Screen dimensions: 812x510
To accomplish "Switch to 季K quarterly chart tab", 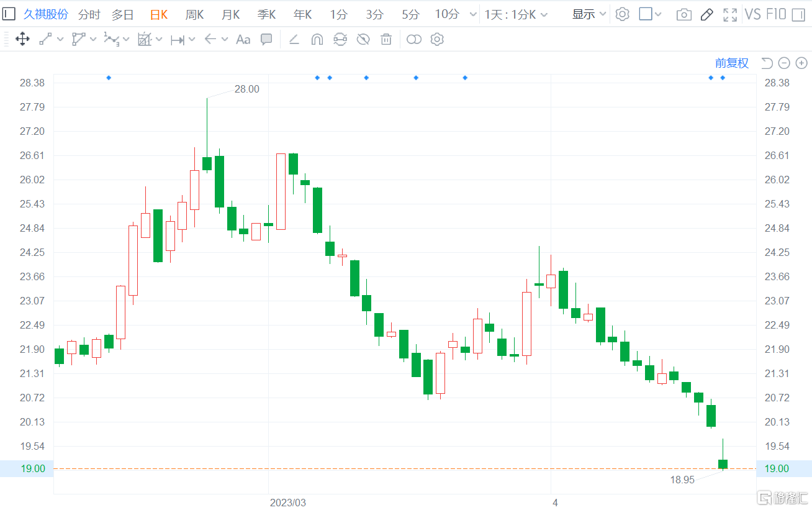I will pyautogui.click(x=267, y=14).
